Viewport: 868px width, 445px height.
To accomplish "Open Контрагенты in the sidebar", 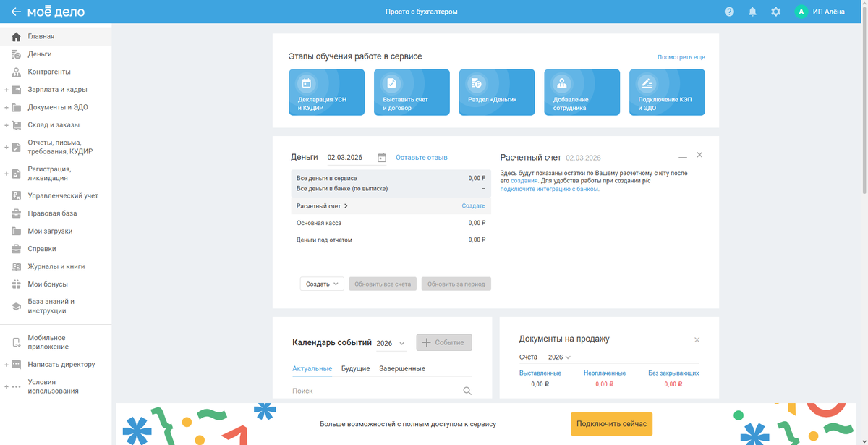I will coord(49,72).
